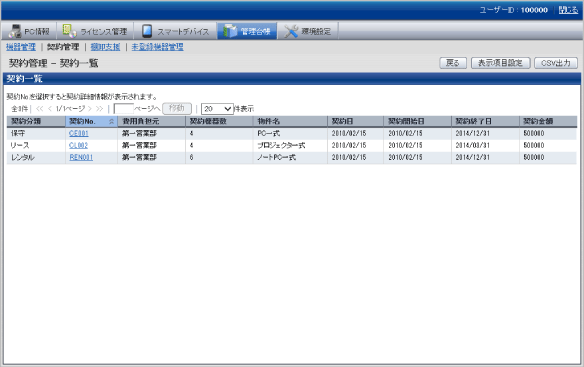584x367 pixels.
Task: Go to first page double arrow
Action: [39, 109]
